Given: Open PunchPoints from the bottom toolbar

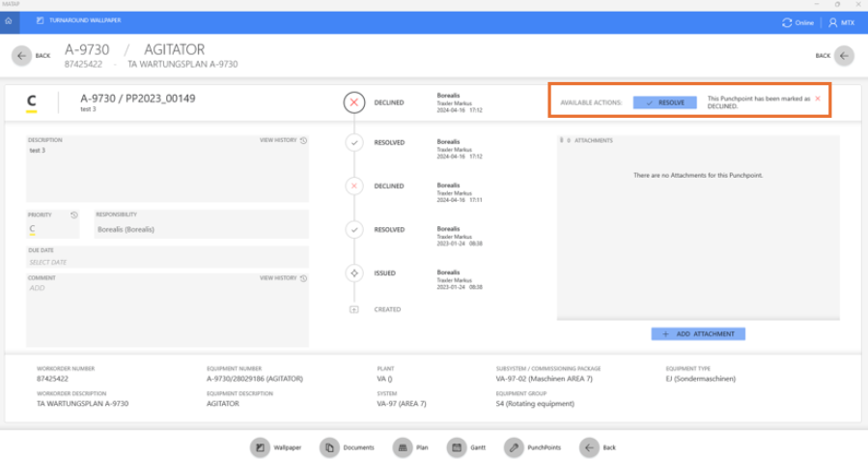Looking at the screenshot, I should click(x=513, y=447).
